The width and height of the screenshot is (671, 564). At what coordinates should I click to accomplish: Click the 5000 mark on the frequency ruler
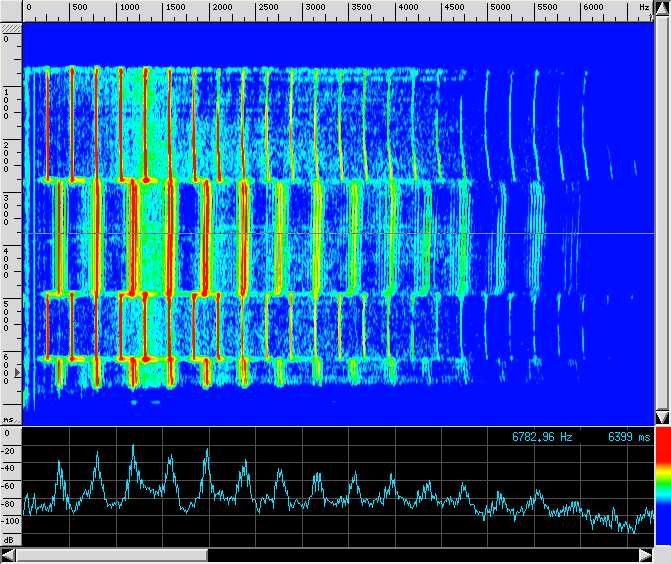(500, 8)
